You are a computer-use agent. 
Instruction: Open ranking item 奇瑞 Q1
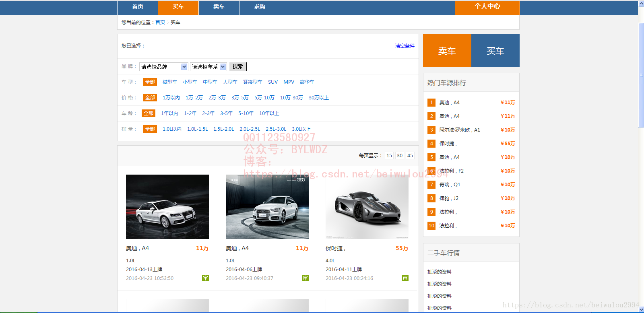[x=450, y=185]
